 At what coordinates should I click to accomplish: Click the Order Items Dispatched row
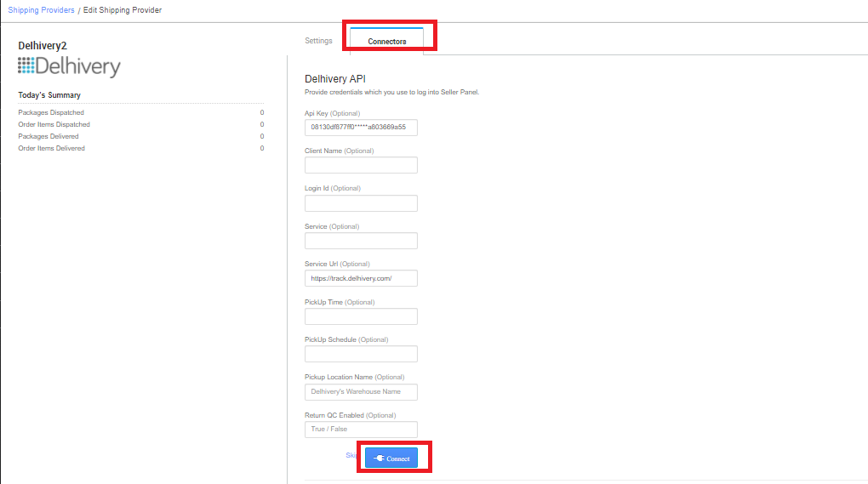[140, 124]
